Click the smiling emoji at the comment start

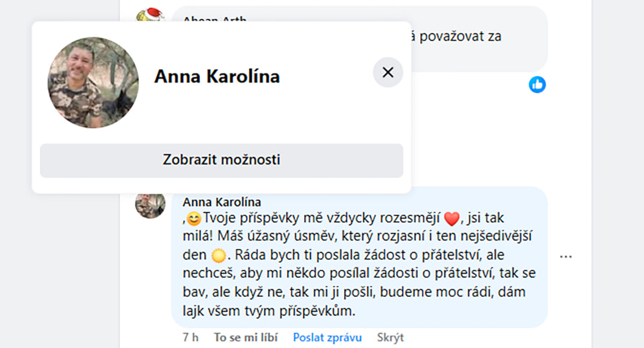tap(194, 217)
